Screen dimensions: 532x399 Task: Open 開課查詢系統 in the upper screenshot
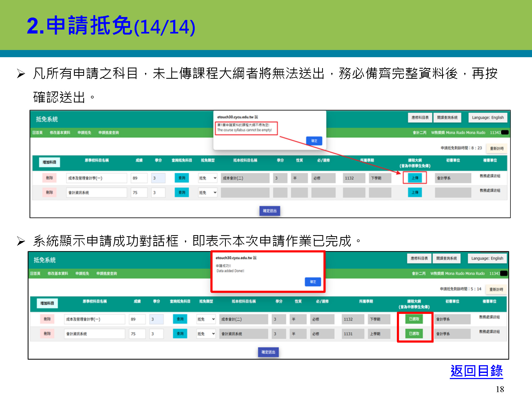click(447, 118)
